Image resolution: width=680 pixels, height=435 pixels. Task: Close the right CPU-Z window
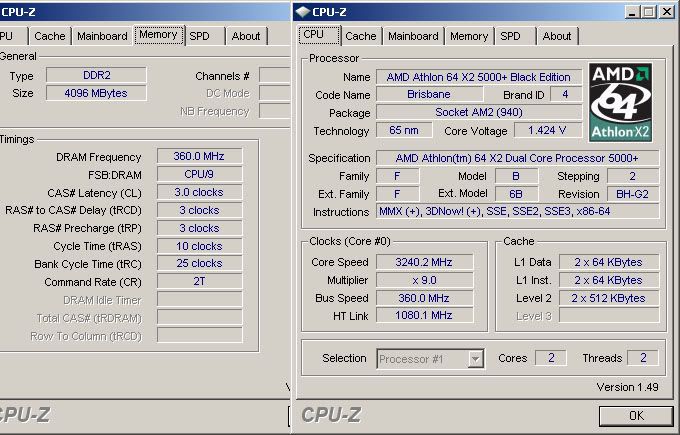[667, 12]
